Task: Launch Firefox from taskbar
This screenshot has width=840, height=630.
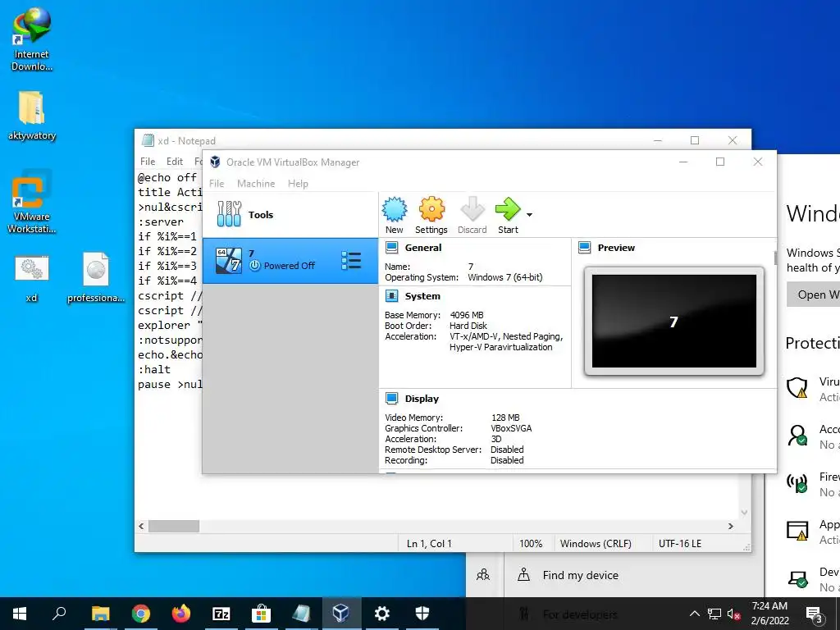Action: (181, 614)
